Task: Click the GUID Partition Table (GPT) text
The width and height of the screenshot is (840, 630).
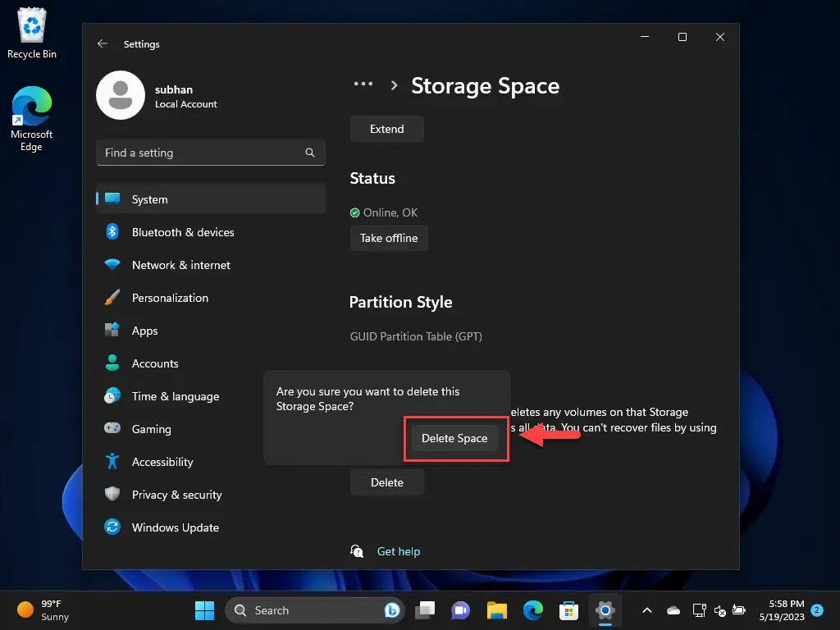Action: 416,336
